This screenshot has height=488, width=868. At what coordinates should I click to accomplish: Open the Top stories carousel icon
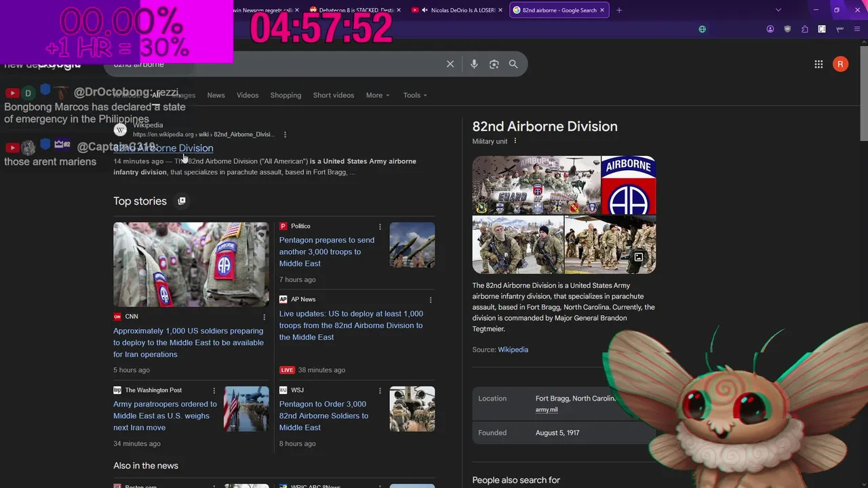click(x=181, y=201)
